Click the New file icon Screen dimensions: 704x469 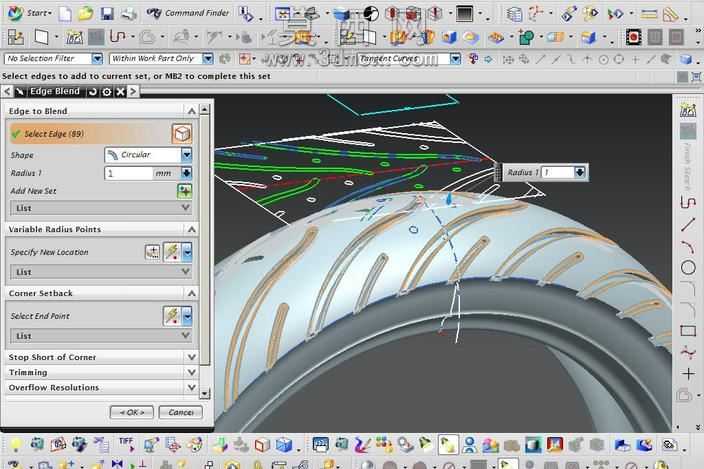tap(65, 14)
